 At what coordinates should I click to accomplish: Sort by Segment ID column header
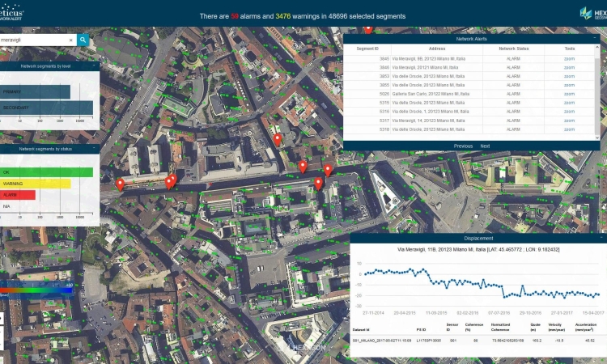click(x=367, y=49)
